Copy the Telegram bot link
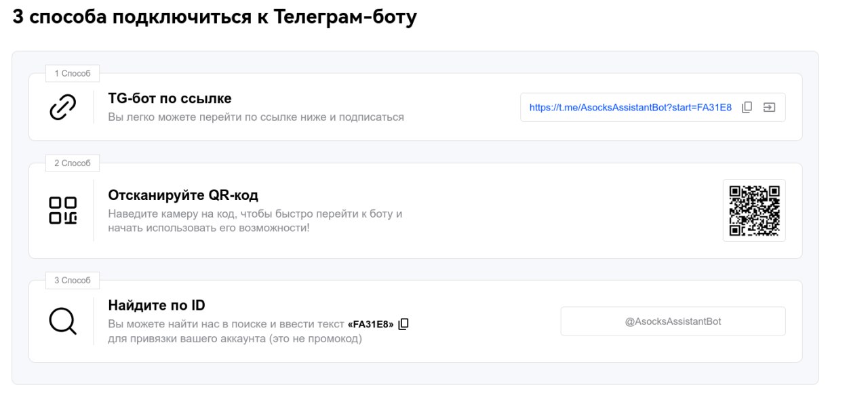Image resolution: width=868 pixels, height=404 pixels. pos(747,107)
